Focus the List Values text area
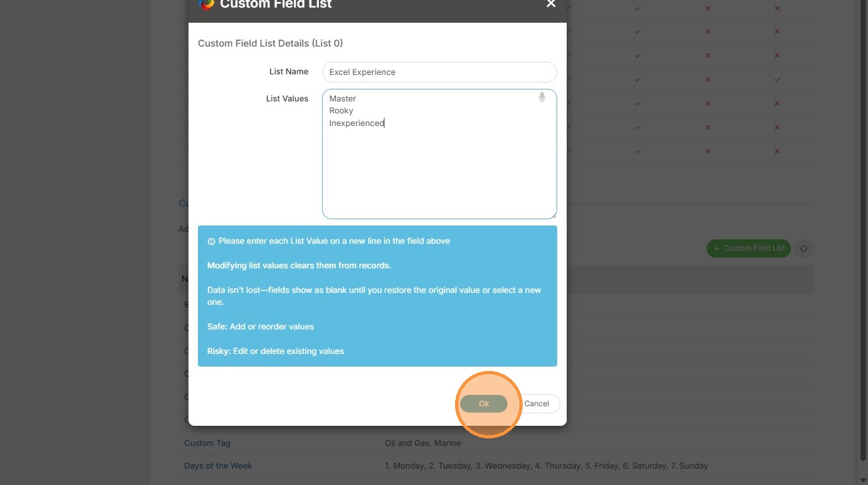 pos(439,154)
